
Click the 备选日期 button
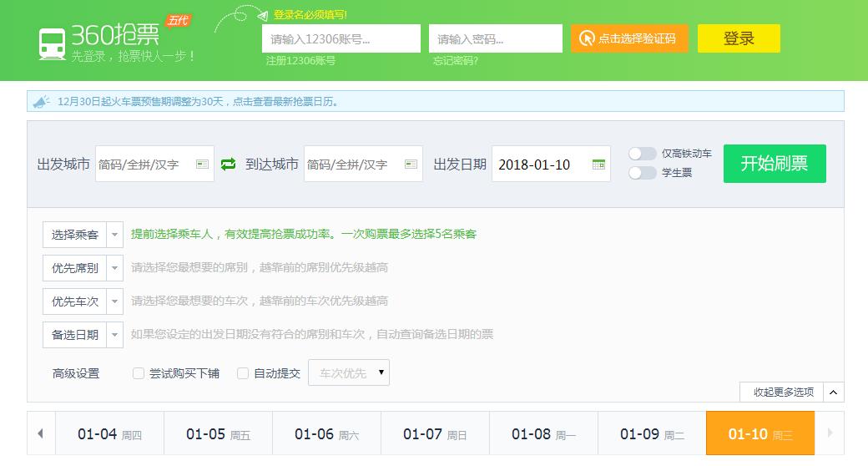75,335
